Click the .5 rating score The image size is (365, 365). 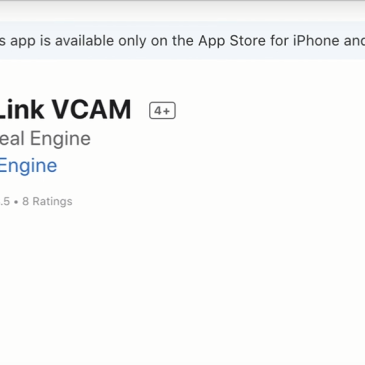pyautogui.click(x=5, y=201)
